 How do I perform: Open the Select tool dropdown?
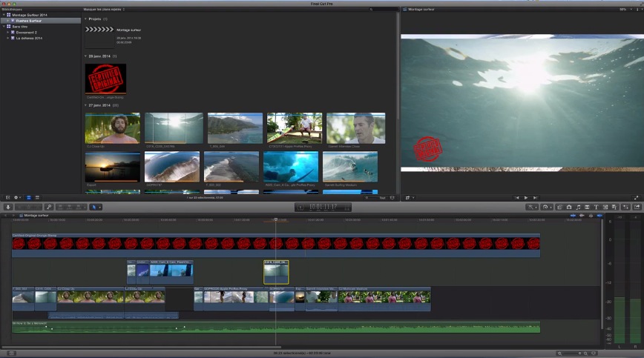click(x=96, y=207)
